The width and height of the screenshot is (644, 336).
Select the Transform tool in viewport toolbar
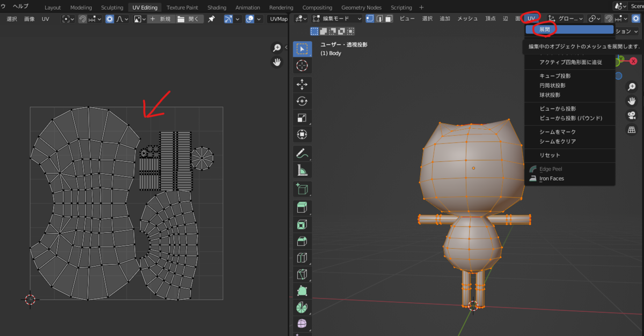point(302,134)
